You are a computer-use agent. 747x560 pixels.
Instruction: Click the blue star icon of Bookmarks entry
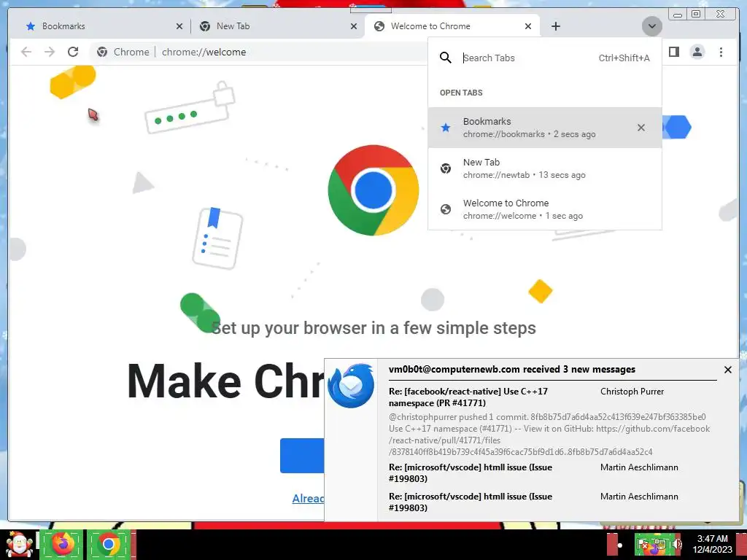(446, 128)
